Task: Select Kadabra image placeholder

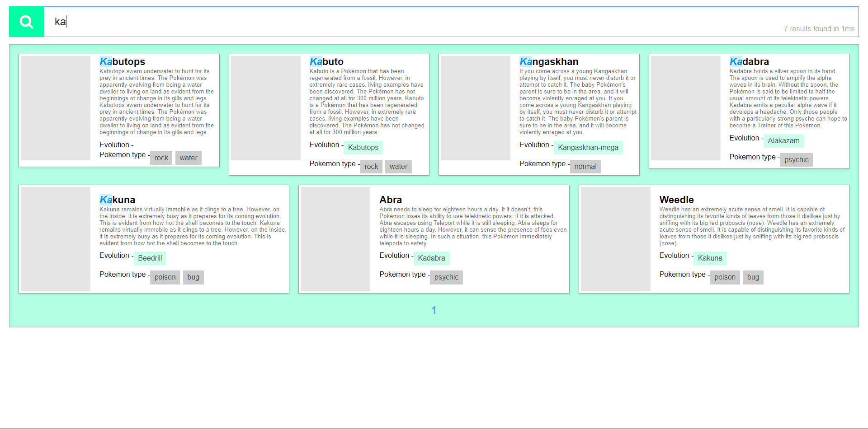Action: pos(686,108)
